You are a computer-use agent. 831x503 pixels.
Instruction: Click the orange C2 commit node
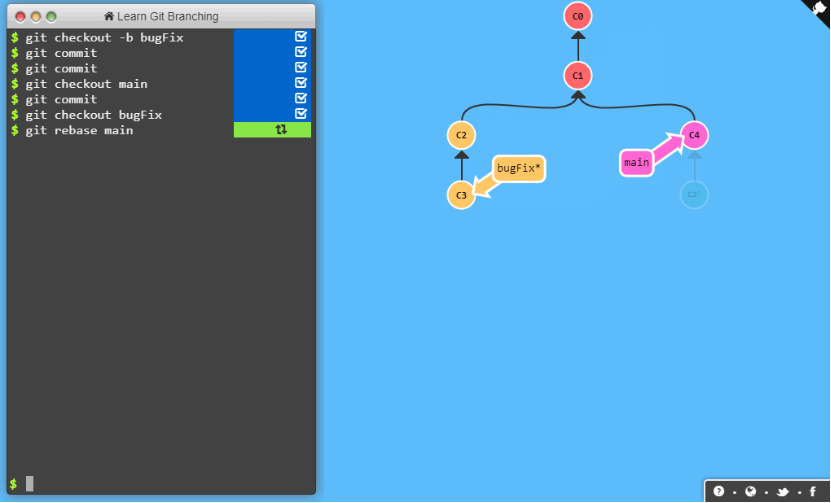click(461, 135)
